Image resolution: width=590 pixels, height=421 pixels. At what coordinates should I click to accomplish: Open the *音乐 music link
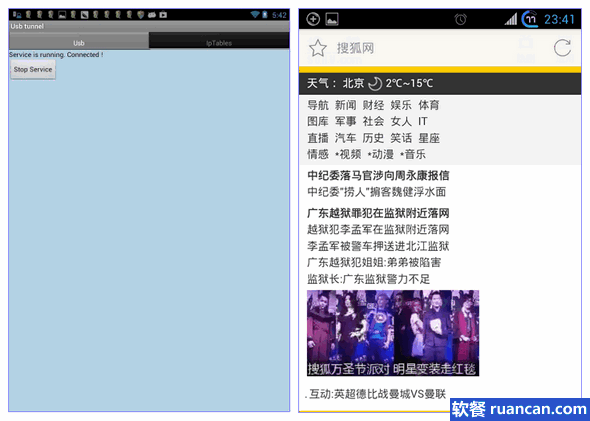[x=413, y=154]
